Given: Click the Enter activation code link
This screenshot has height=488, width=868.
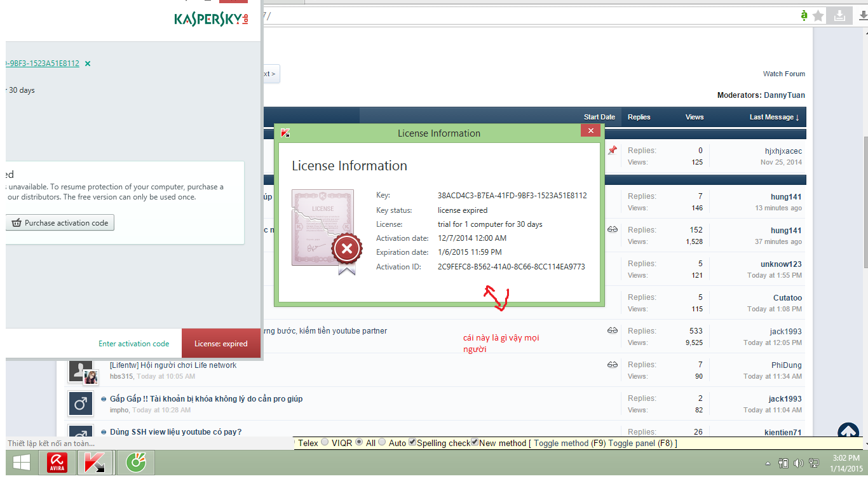Looking at the screenshot, I should [x=133, y=344].
